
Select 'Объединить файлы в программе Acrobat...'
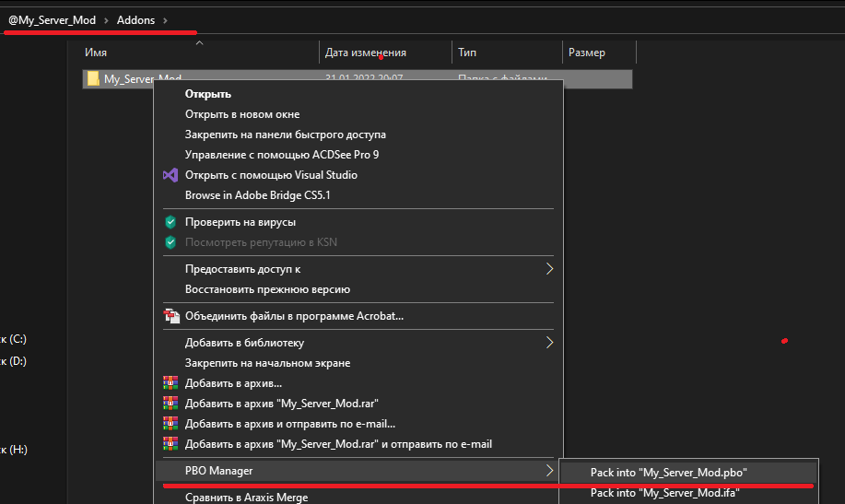click(294, 316)
